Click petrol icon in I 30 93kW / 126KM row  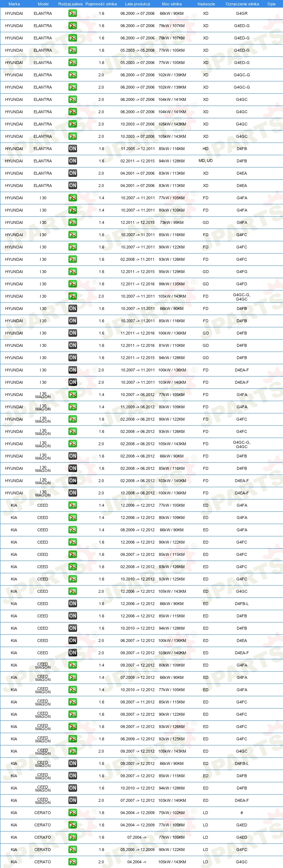[x=72, y=259]
